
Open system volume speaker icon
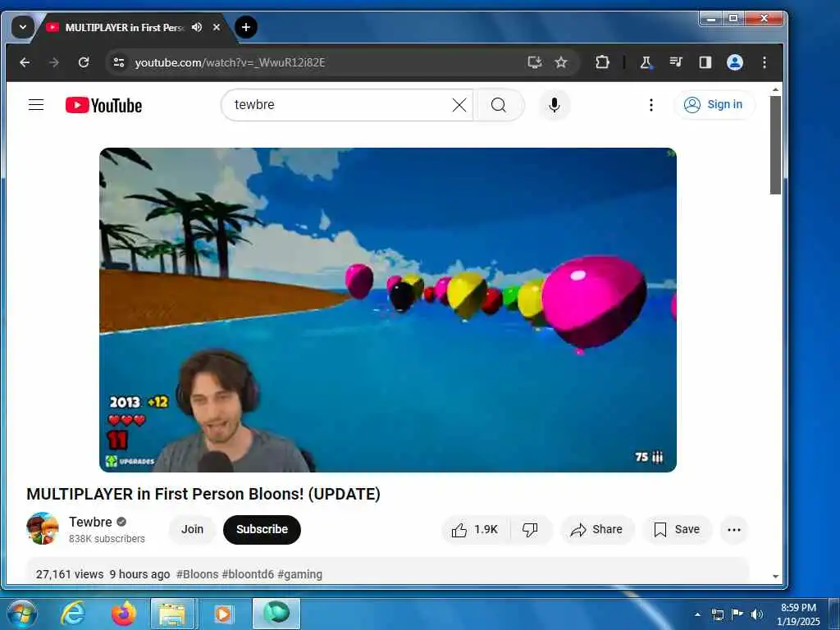pos(756,614)
